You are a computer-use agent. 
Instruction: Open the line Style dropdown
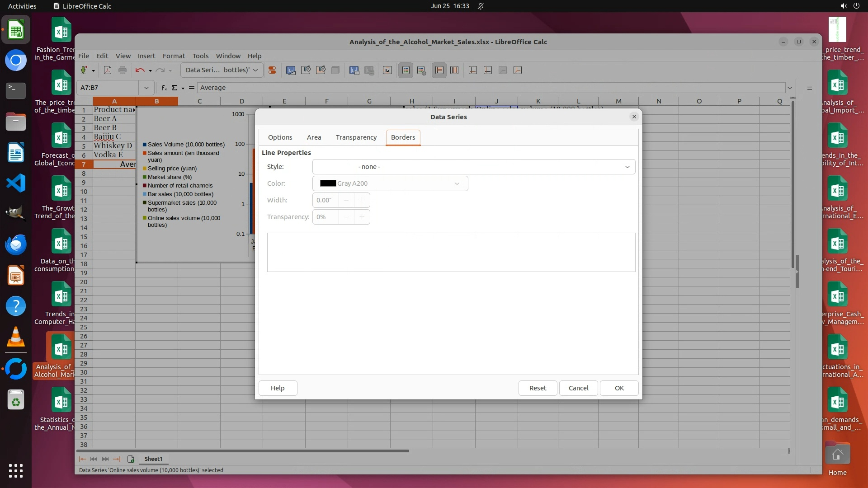coord(473,167)
